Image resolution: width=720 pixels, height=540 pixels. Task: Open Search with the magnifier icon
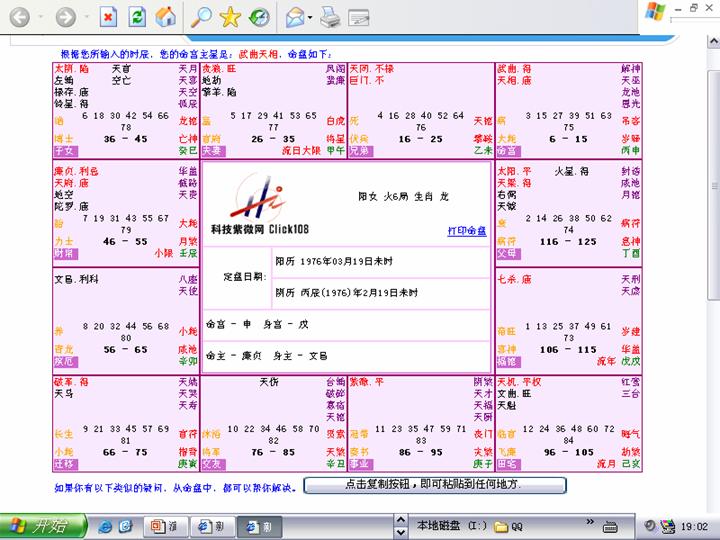[202, 17]
